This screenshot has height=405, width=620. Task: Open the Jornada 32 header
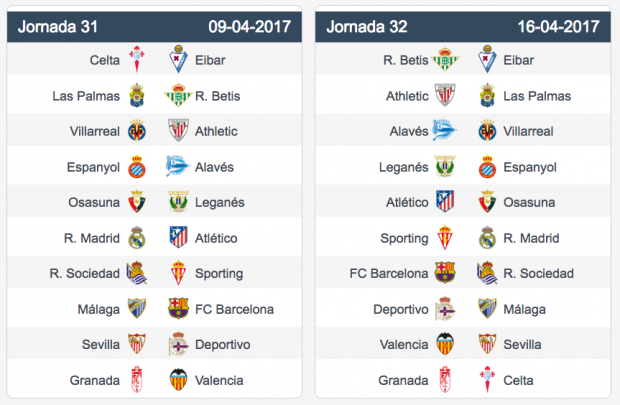[463, 26]
